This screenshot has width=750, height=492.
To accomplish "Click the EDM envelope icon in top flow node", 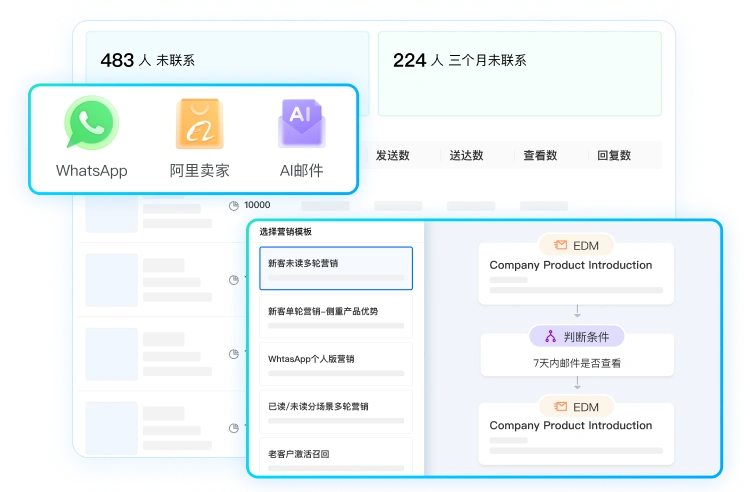I will [560, 245].
